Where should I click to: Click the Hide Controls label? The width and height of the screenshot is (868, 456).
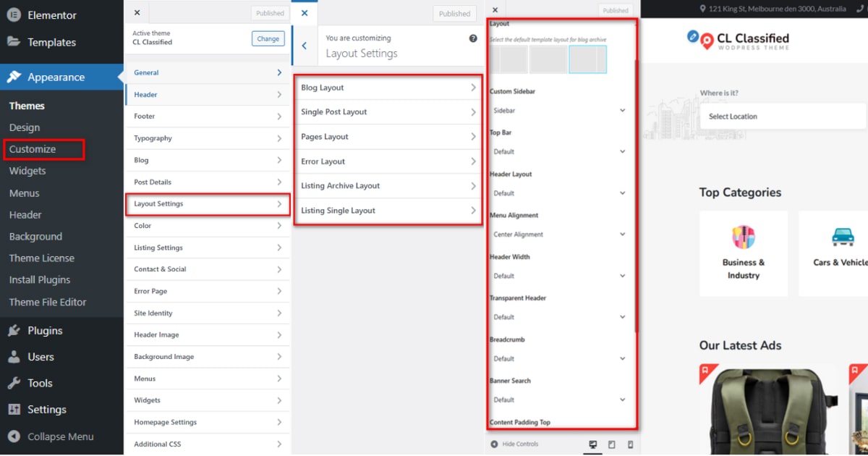520,444
